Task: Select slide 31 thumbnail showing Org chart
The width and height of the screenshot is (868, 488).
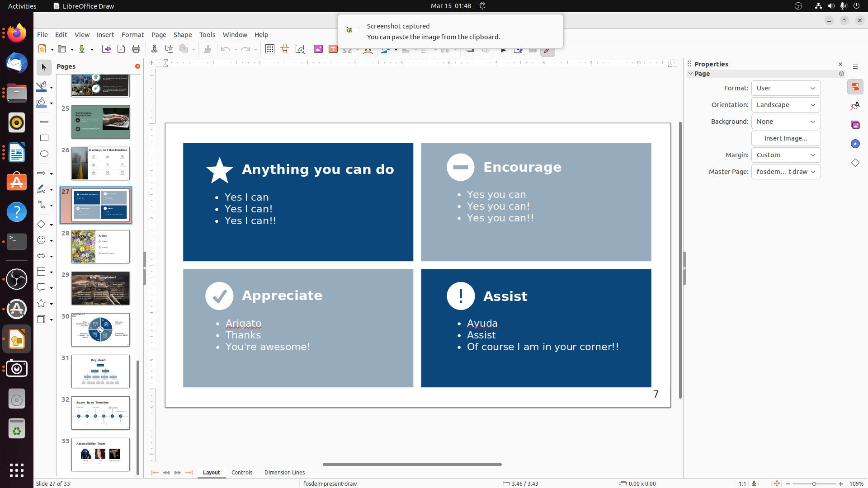Action: 100,371
